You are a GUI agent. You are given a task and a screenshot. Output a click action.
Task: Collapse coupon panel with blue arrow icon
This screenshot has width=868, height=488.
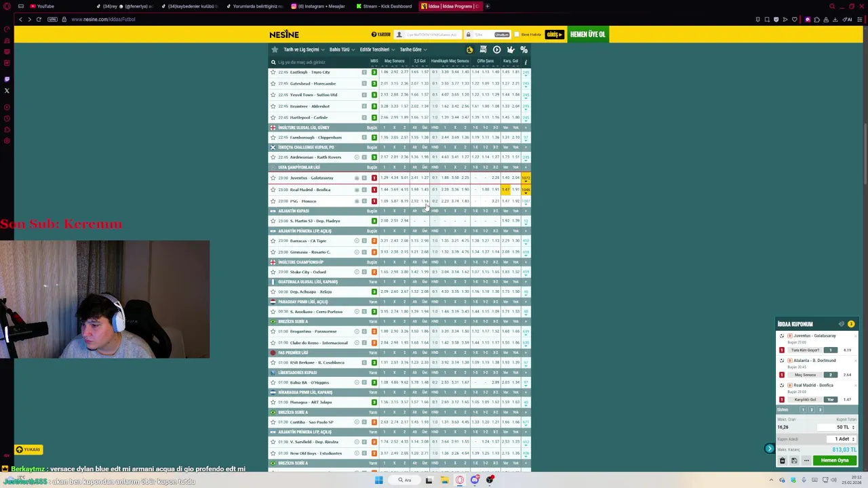pyautogui.click(x=769, y=448)
